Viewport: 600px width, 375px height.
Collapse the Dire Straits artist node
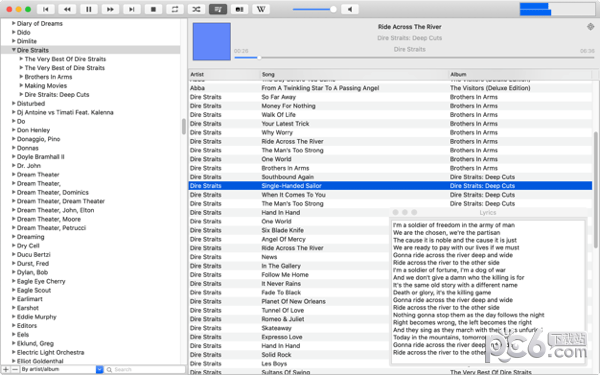(x=14, y=50)
